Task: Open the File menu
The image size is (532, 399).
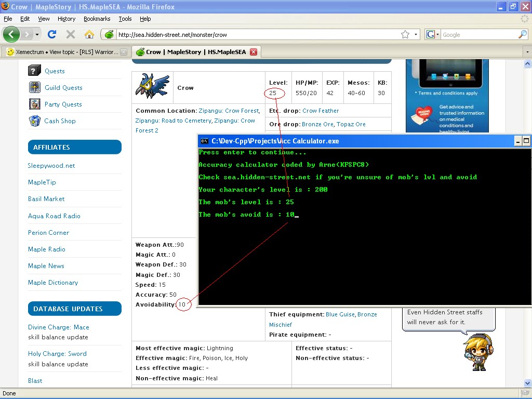Action: (x=8, y=19)
